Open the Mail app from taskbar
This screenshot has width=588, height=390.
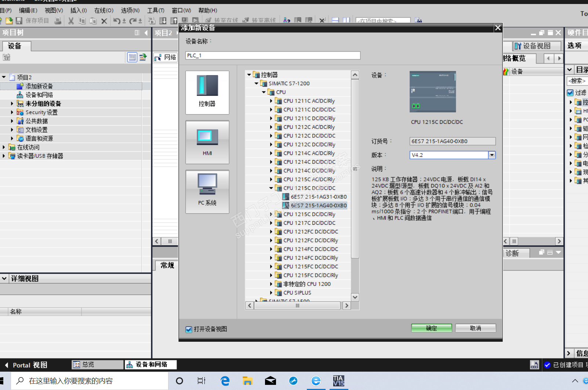tap(271, 381)
